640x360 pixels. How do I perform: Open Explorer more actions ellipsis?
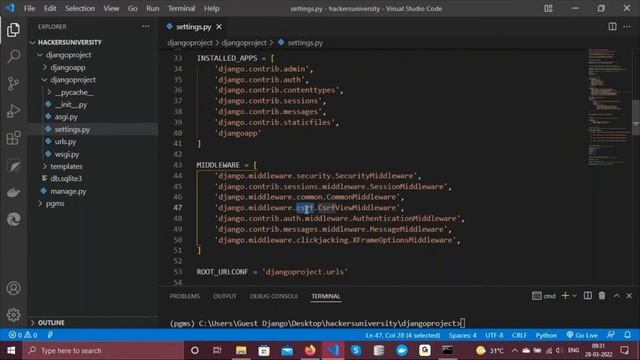145,27
